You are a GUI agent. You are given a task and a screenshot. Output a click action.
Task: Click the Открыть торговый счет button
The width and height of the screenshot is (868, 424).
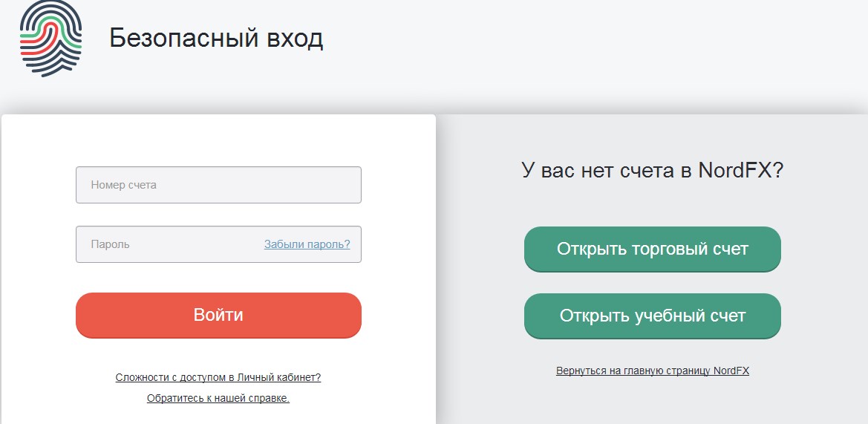[653, 249]
